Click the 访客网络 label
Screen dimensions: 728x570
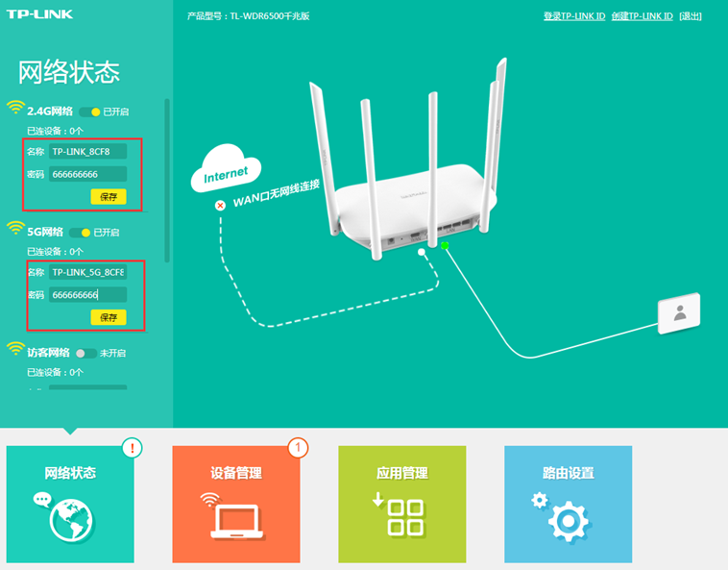(48, 353)
